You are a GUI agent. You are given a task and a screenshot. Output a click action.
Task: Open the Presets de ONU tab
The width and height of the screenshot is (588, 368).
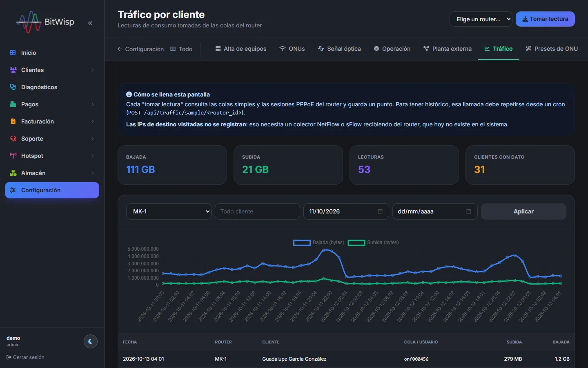[552, 49]
